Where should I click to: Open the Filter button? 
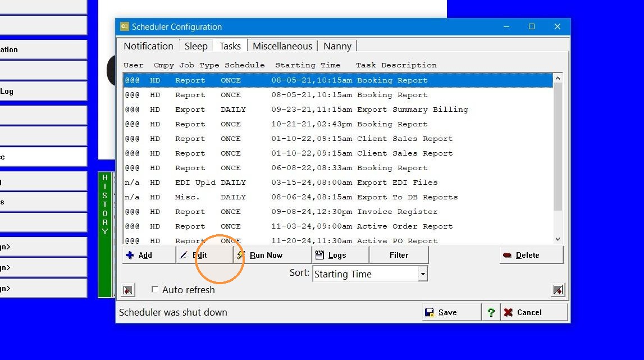pyautogui.click(x=399, y=255)
